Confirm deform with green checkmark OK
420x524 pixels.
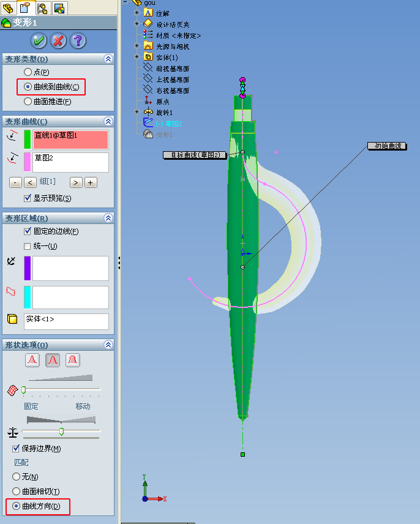39,41
